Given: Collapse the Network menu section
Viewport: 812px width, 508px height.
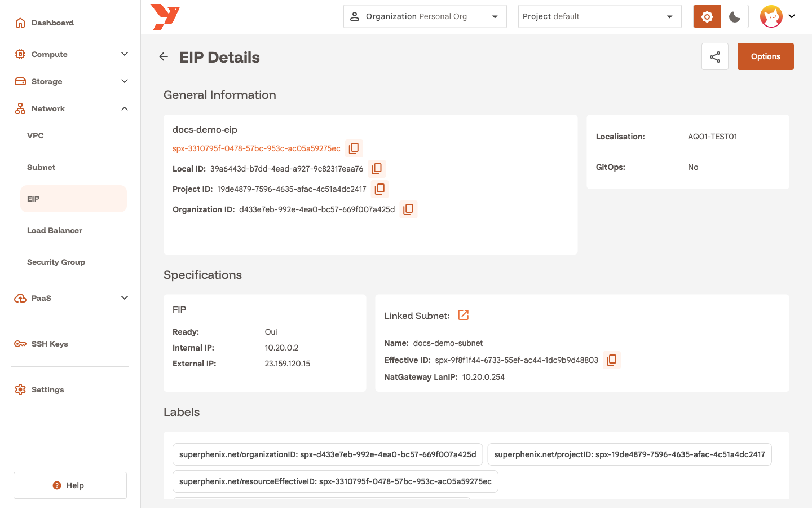Looking at the screenshot, I should [x=72, y=108].
